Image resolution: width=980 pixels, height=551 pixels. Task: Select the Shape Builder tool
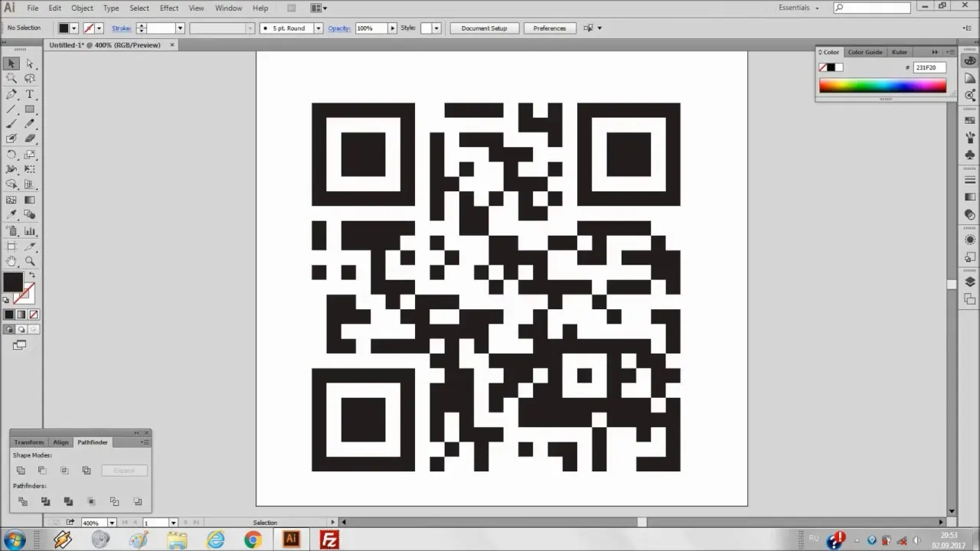tap(11, 184)
